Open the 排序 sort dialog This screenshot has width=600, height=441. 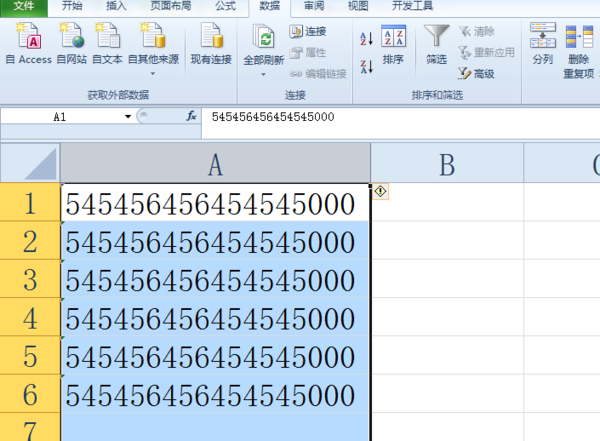(393, 44)
